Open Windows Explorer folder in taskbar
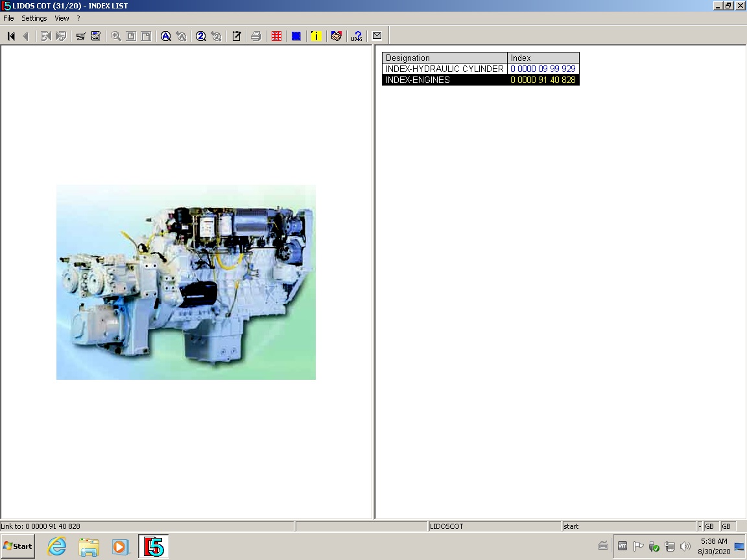 pyautogui.click(x=89, y=546)
